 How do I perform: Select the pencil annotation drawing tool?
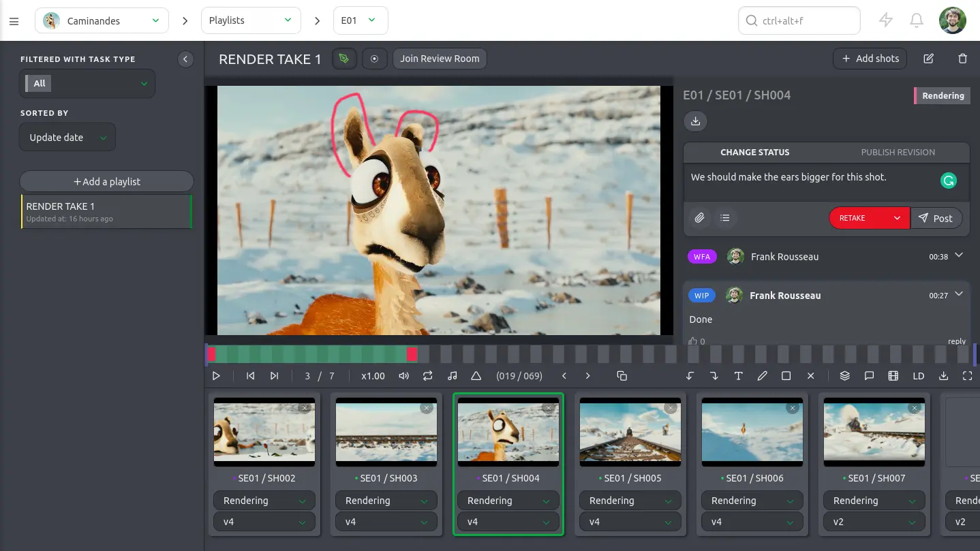[x=762, y=376]
